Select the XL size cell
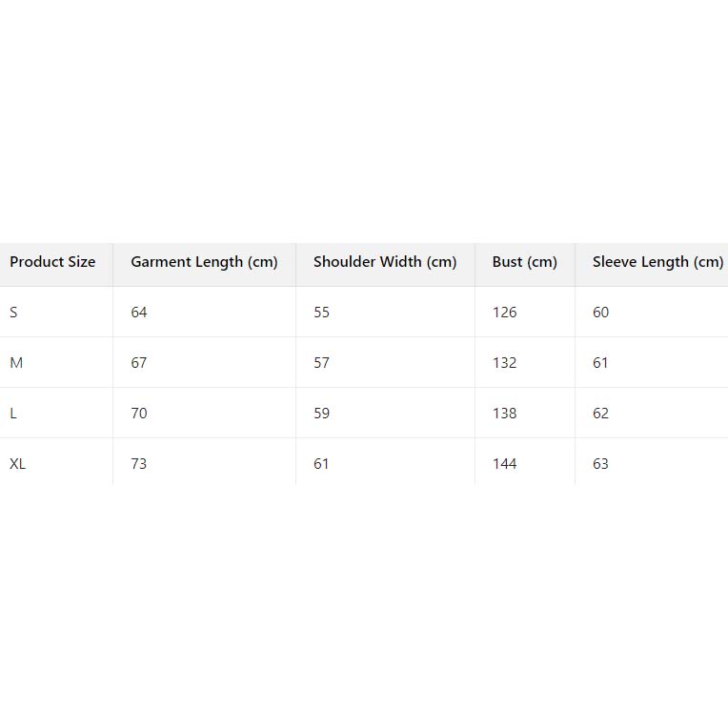Viewport: 728px width, 728px height. [18, 464]
